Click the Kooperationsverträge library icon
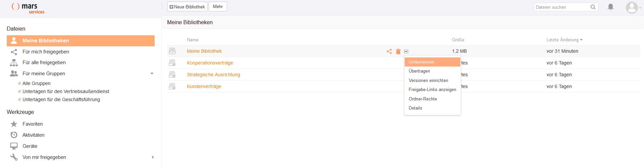Image resolution: width=644 pixels, height=168 pixels. click(172, 63)
